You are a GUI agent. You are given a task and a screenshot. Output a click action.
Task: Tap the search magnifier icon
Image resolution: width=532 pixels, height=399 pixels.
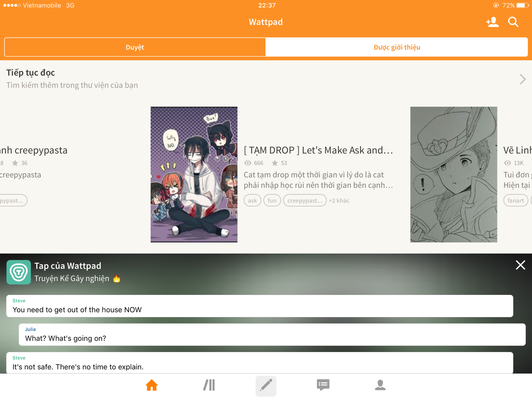[x=513, y=22]
